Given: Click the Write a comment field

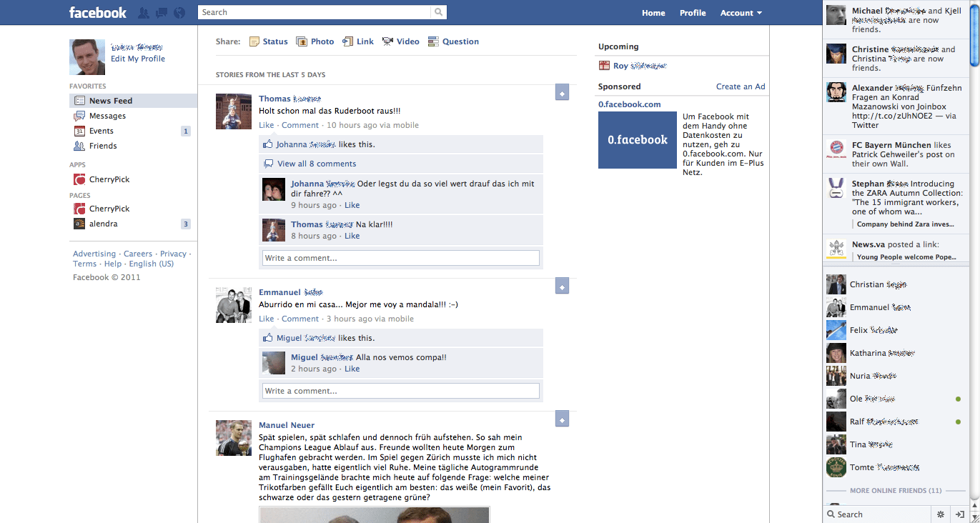Looking at the screenshot, I should coord(400,258).
